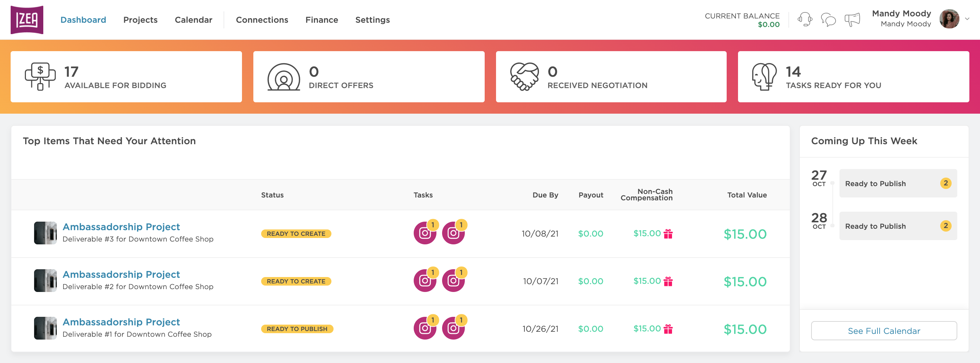The height and width of the screenshot is (363, 980).
Task: Click the tasks ready heads icon
Action: 764,77
